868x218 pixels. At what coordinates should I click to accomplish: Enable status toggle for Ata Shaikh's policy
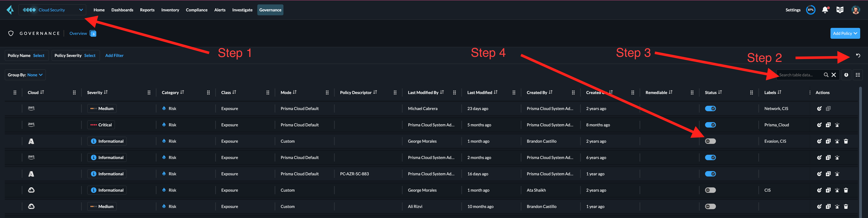[x=710, y=190]
